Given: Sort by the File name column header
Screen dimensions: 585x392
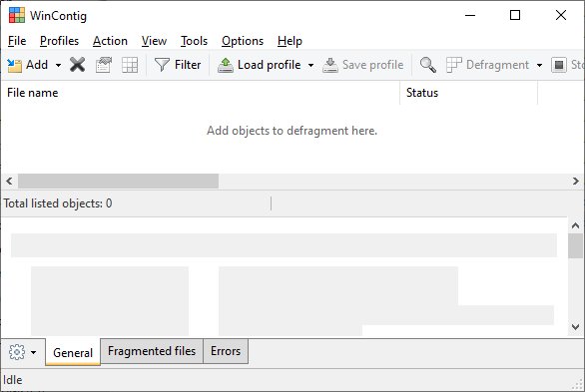Looking at the screenshot, I should (x=201, y=93).
